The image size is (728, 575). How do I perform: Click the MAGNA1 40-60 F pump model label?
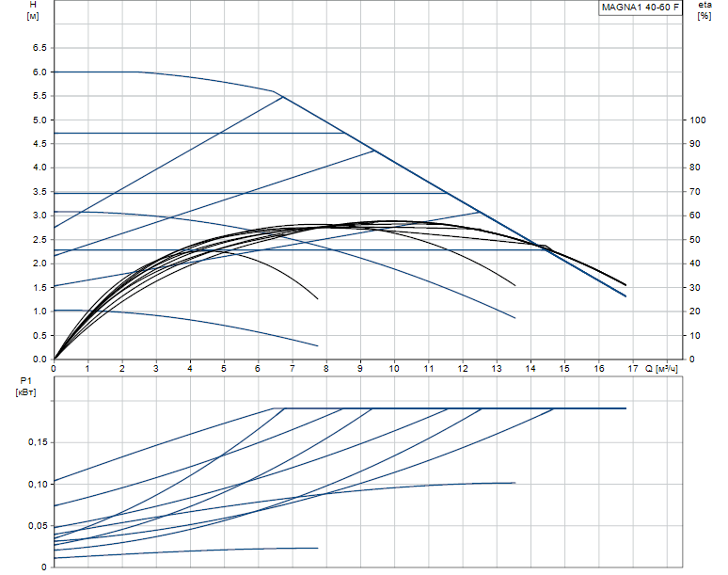click(641, 8)
